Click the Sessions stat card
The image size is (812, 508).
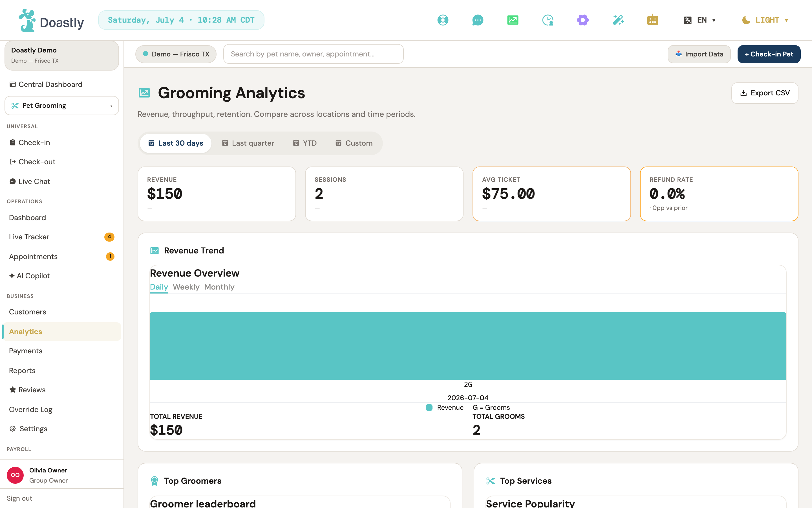(384, 194)
